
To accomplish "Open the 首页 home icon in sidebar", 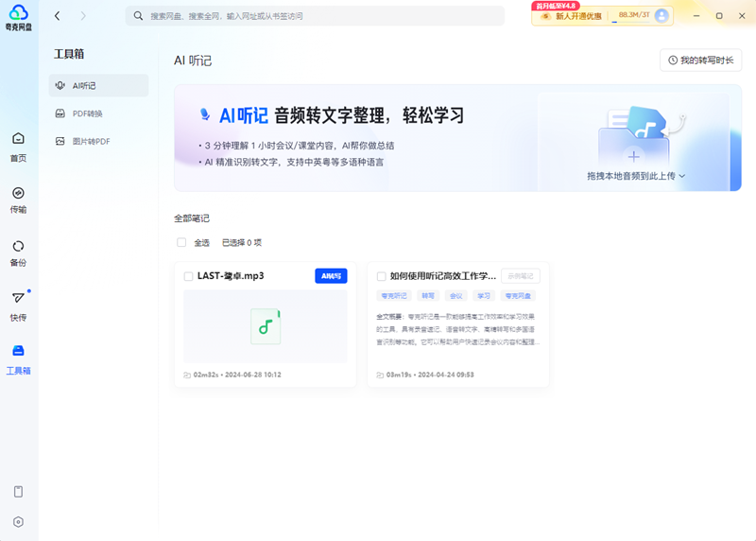I will click(18, 139).
